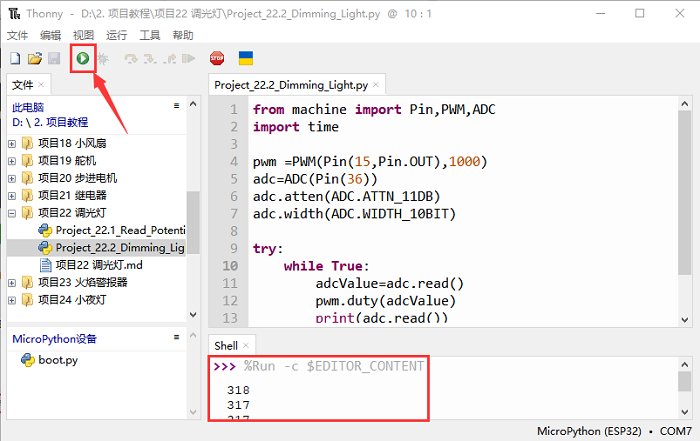Expand the 项目21 继电器 folder
700x441 pixels.
point(12,195)
